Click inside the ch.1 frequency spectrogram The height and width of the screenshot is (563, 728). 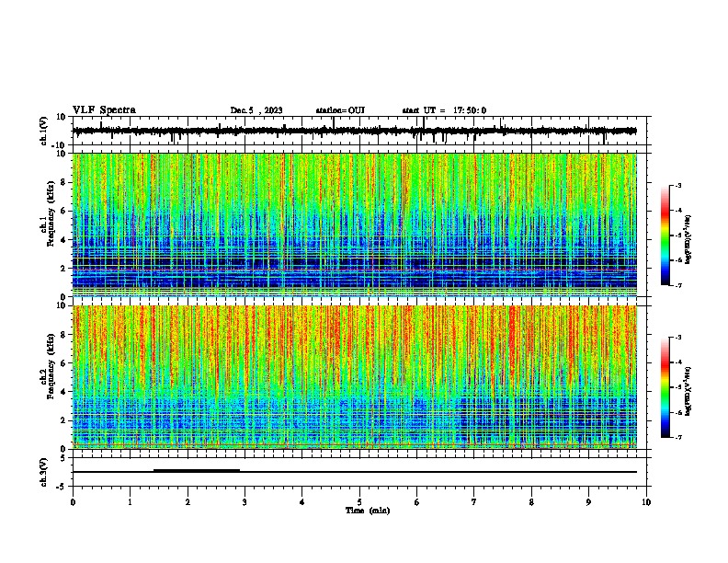click(354, 224)
